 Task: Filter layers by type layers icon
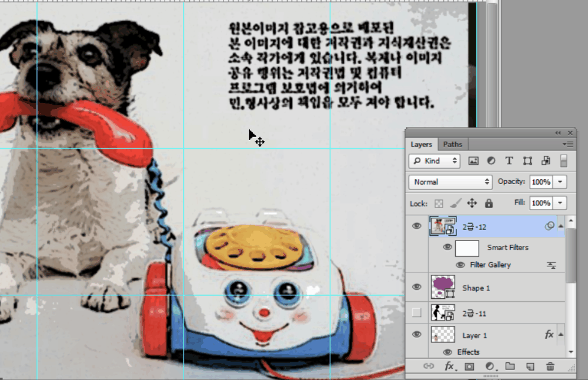point(509,161)
